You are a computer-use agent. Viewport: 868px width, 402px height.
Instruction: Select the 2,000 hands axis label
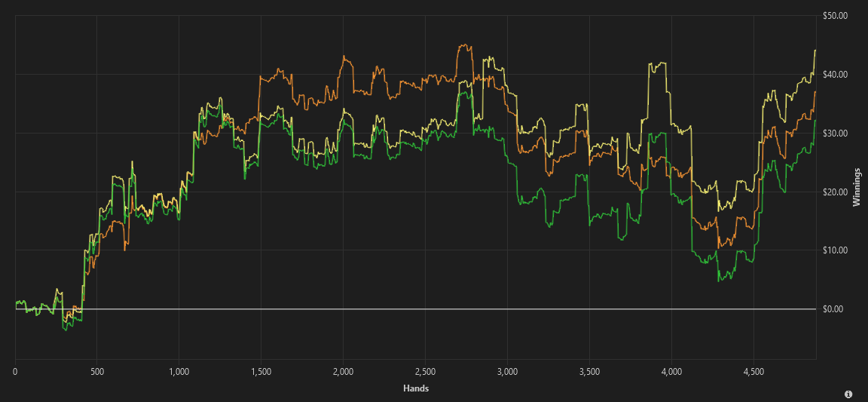pyautogui.click(x=344, y=371)
